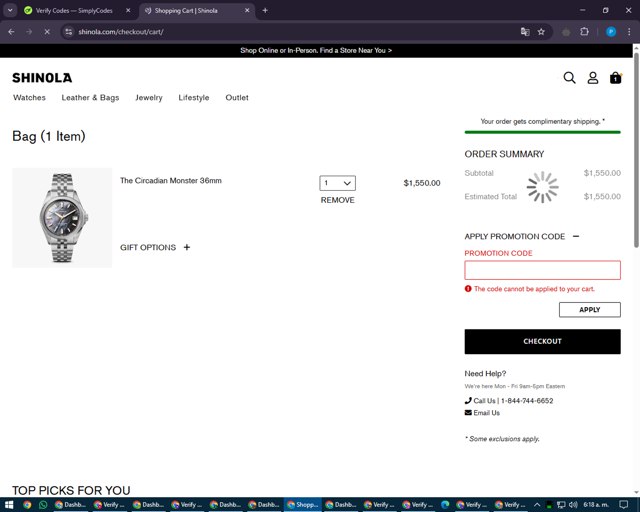Click the ORDER SUMMARY heading

click(x=504, y=154)
